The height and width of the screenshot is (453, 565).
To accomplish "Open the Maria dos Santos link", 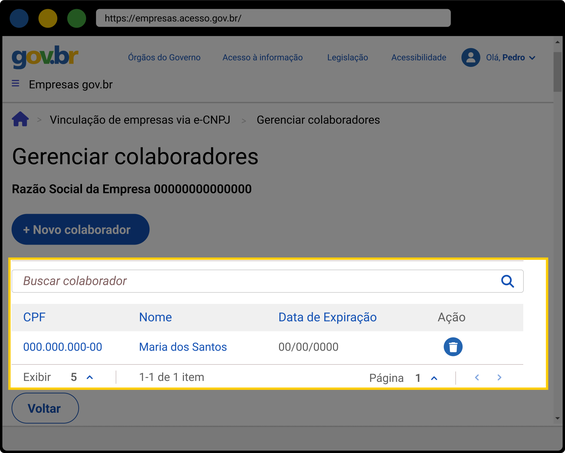I will pos(183,347).
